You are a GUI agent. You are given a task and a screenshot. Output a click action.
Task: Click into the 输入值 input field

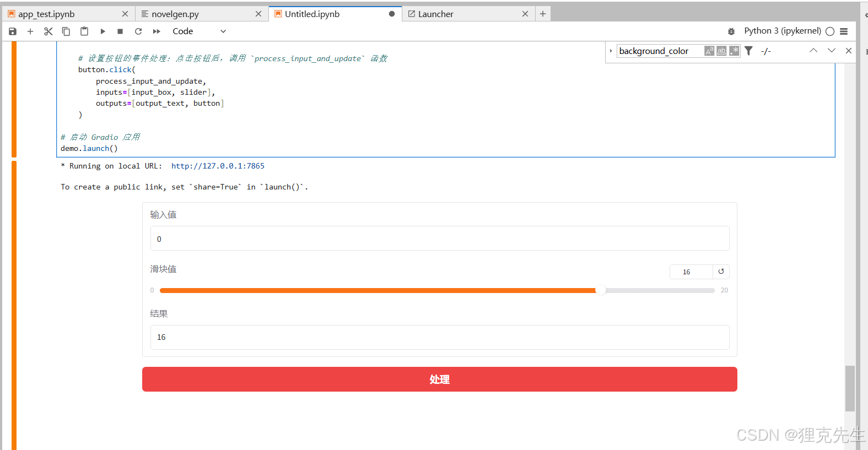(440, 238)
